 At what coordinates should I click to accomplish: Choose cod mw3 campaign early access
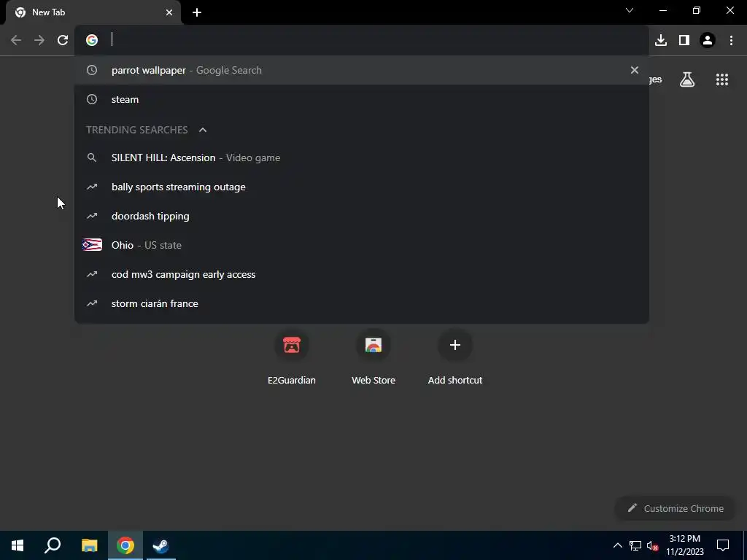(362, 274)
